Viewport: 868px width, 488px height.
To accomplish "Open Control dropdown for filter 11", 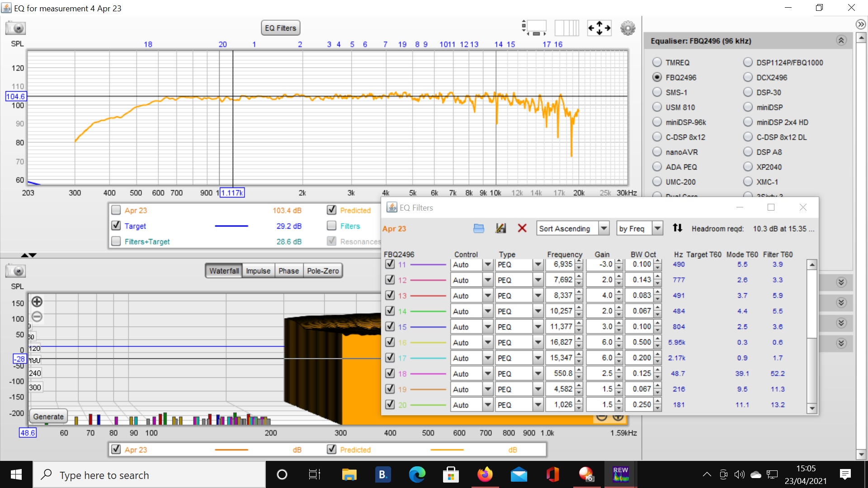I will [x=487, y=265].
